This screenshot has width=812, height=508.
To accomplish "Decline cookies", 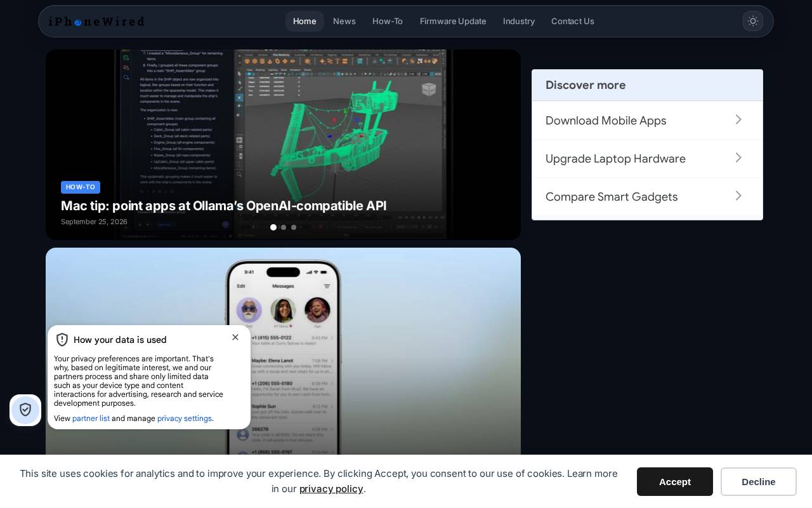I will [759, 481].
